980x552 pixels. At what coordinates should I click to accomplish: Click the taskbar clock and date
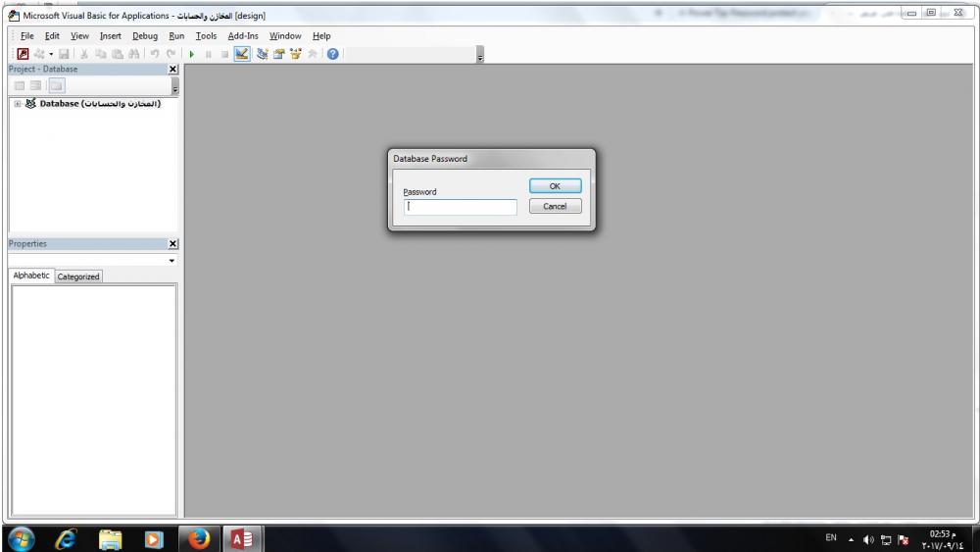tap(943, 539)
